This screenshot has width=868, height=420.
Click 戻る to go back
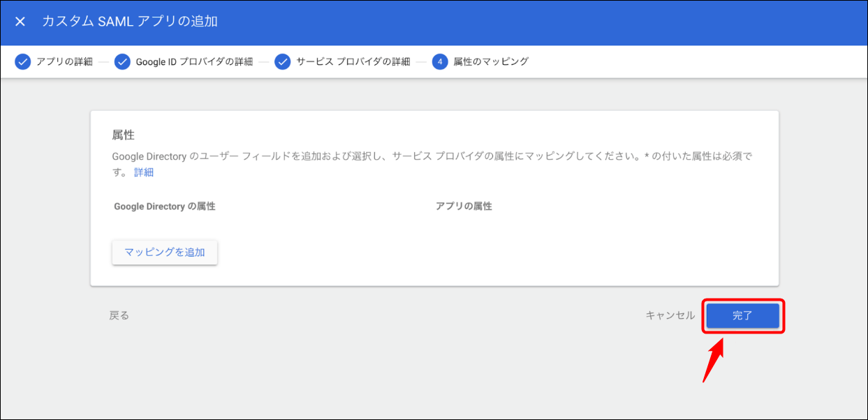(119, 315)
